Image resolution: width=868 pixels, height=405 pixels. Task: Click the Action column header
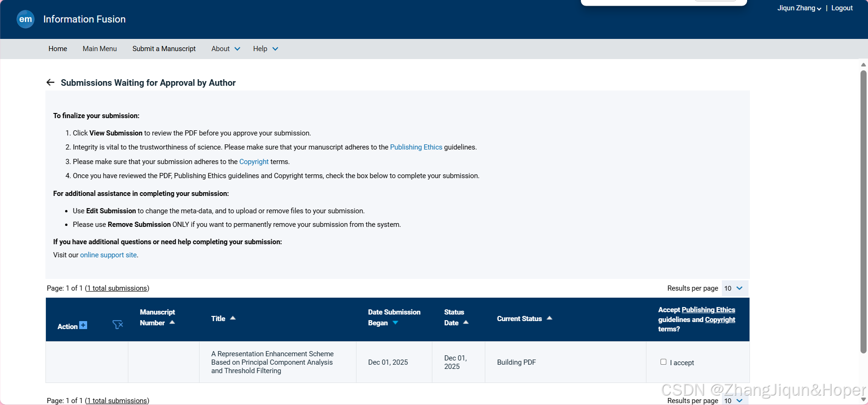pos(67,327)
